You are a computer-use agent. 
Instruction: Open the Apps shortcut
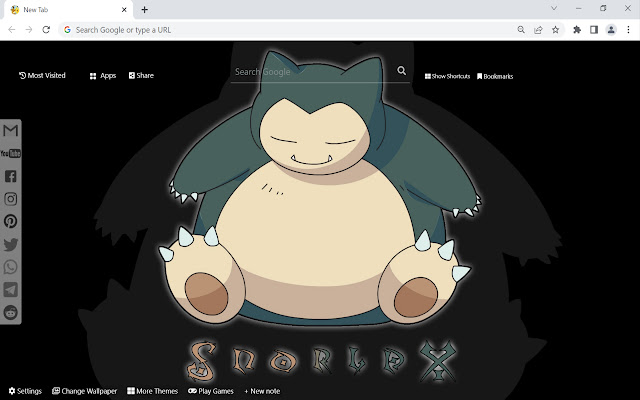(103, 76)
